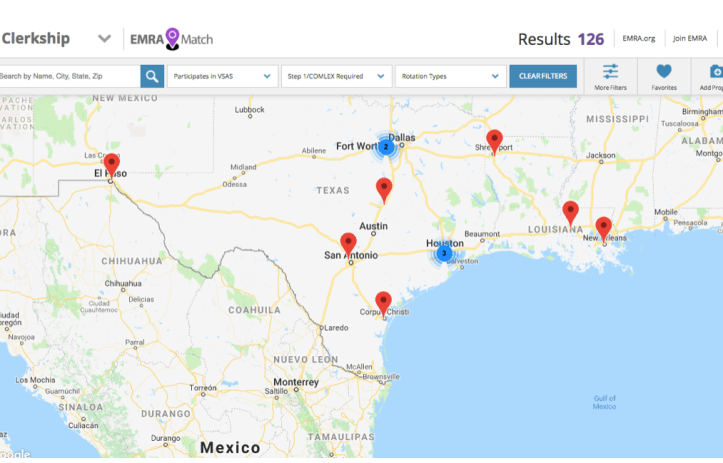Viewport: 723px width, 463px height.
Task: Focus the Search by Name, City, State, Zip field
Action: click(x=69, y=76)
